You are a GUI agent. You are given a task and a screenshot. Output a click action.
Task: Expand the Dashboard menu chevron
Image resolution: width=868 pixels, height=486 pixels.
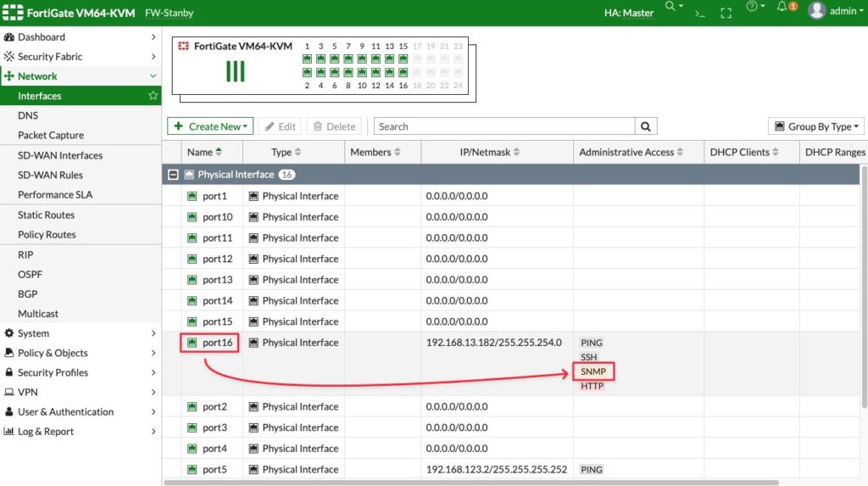153,36
